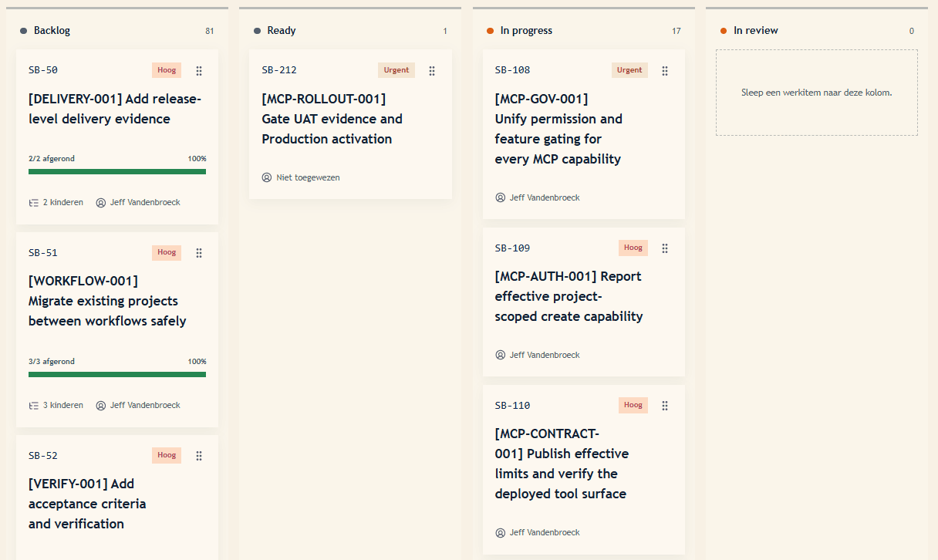The height and width of the screenshot is (560, 938).
Task: Click the Hoog priority badge on SB-109
Action: (633, 248)
